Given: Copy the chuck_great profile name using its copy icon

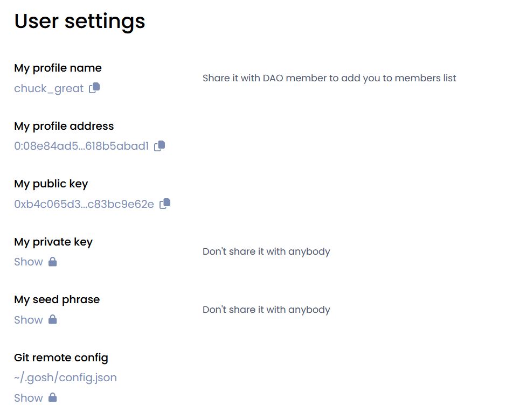Looking at the screenshot, I should (94, 88).
